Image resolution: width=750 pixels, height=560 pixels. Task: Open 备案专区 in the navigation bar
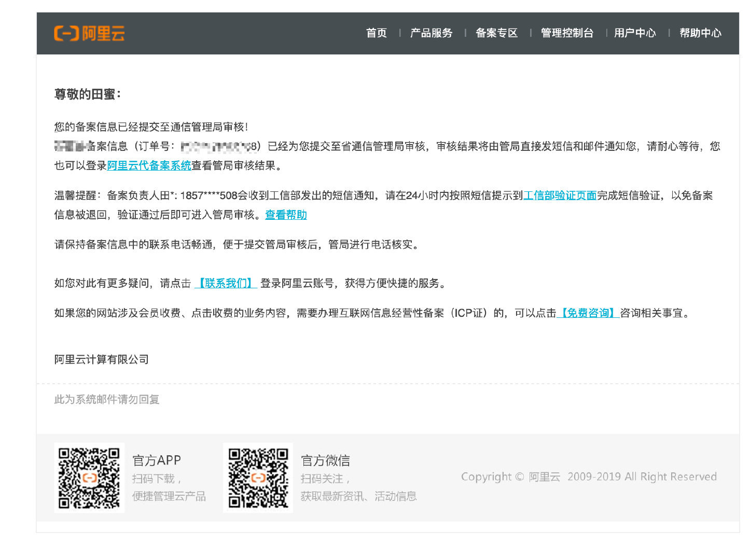tap(496, 33)
